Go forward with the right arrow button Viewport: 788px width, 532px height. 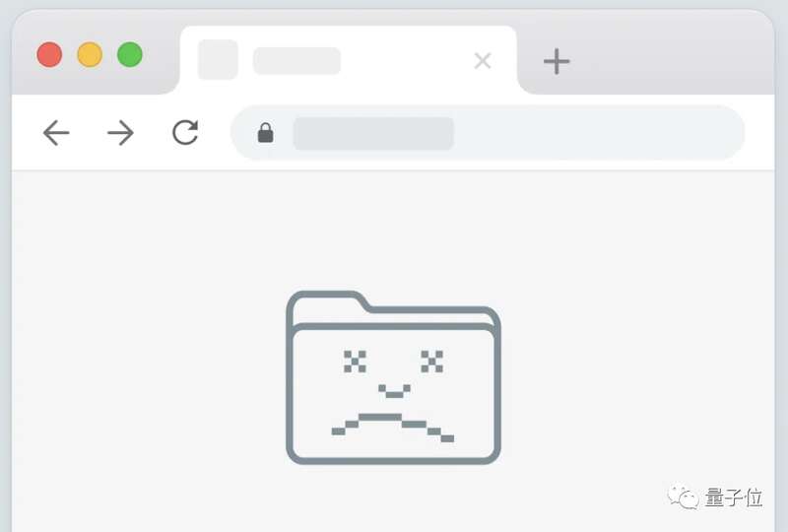click(120, 133)
